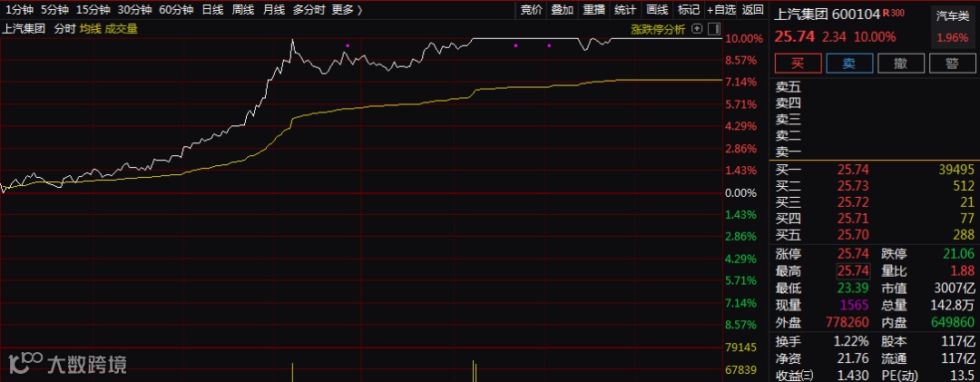
Task: Open the 日线 daily chart
Action: pos(212,9)
